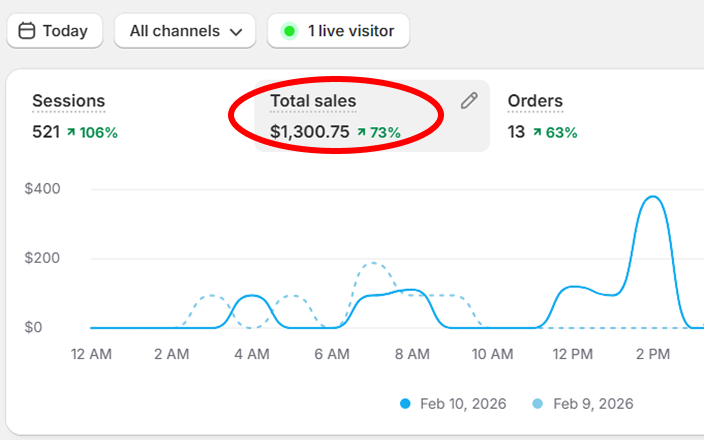Click the 10 AM axis label
This screenshot has height=440, width=704.
pyautogui.click(x=493, y=354)
